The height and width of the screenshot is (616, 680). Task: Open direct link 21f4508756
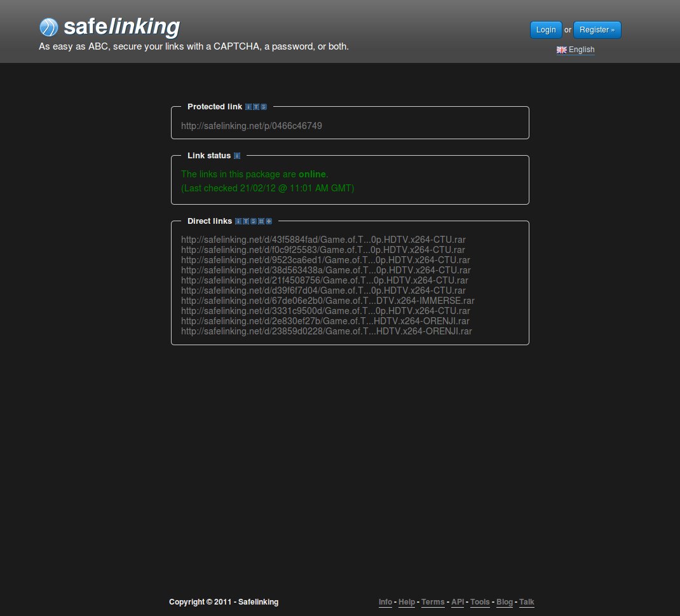pos(325,280)
